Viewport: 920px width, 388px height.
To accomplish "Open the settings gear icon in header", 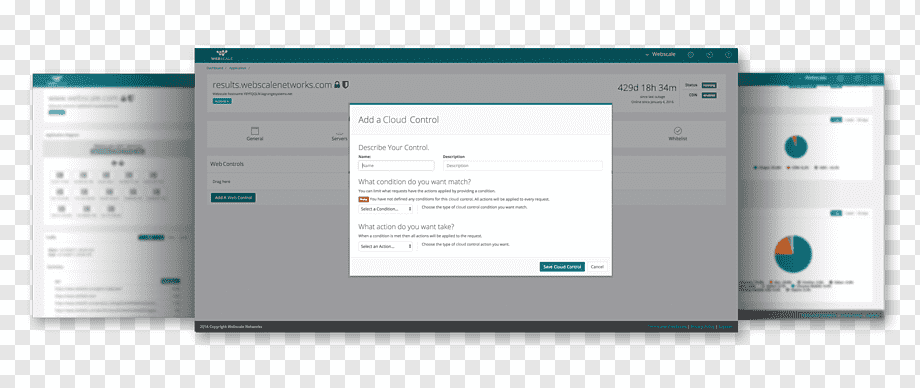I will (x=691, y=54).
